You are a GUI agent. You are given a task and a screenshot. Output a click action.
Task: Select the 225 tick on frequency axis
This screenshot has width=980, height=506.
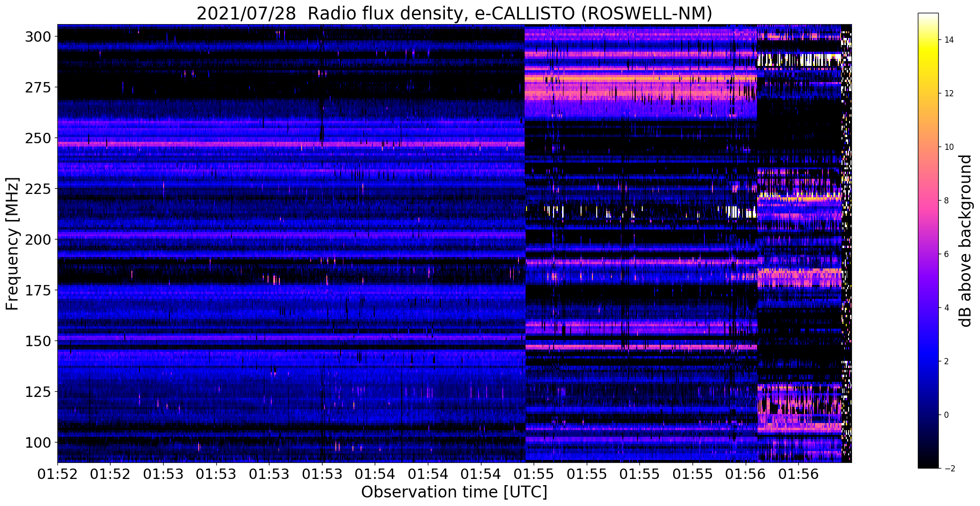38,189
